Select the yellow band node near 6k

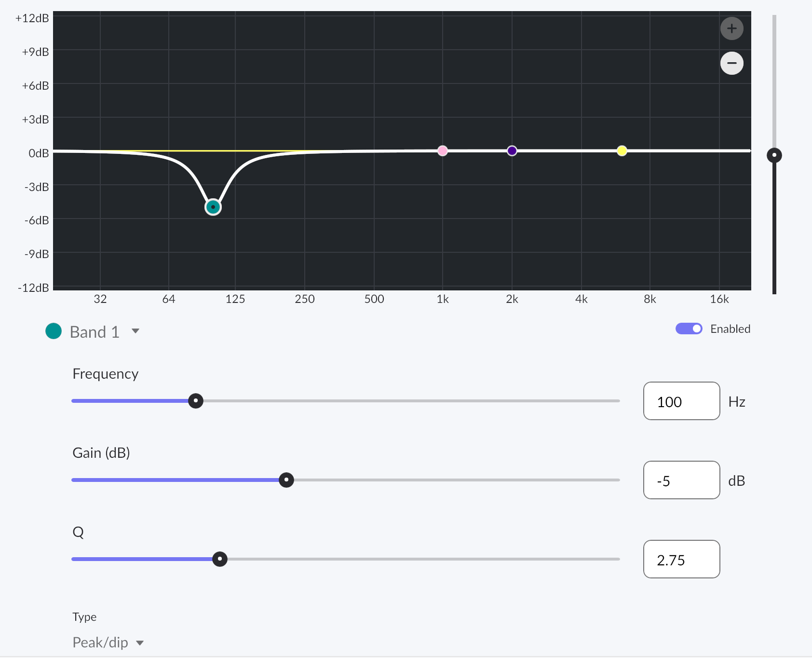(622, 151)
